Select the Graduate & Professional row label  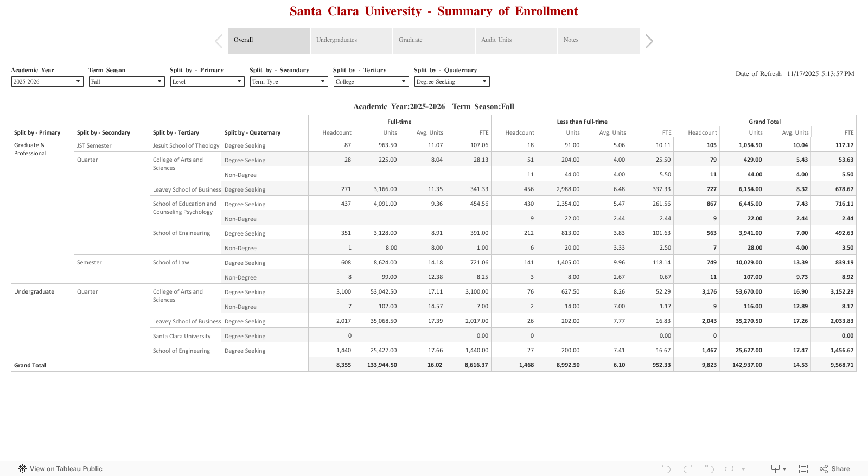30,149
